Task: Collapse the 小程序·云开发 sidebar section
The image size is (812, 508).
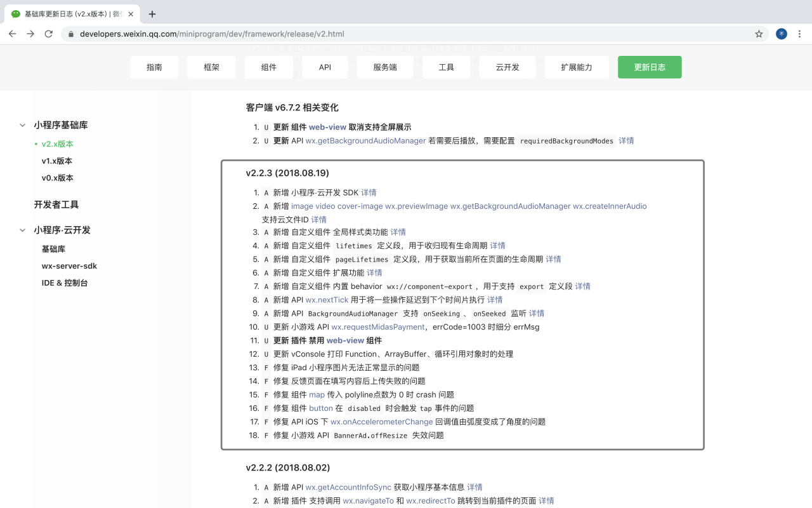Action: point(23,230)
